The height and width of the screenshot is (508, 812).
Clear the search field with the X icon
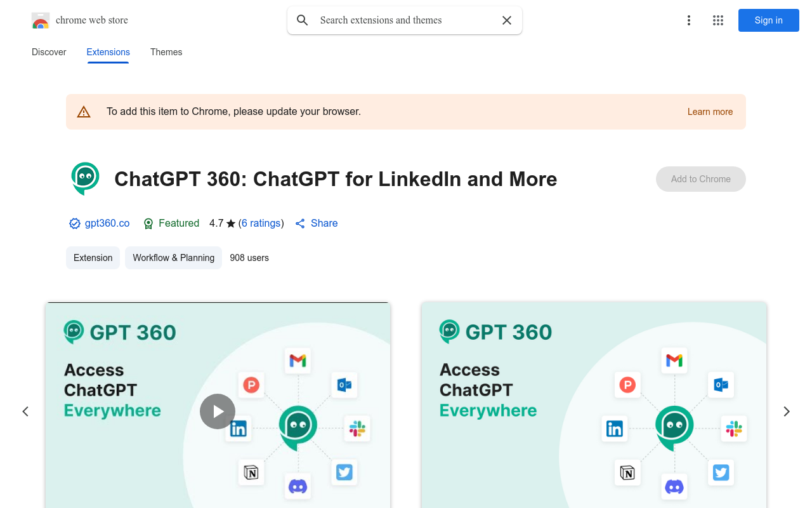507,20
